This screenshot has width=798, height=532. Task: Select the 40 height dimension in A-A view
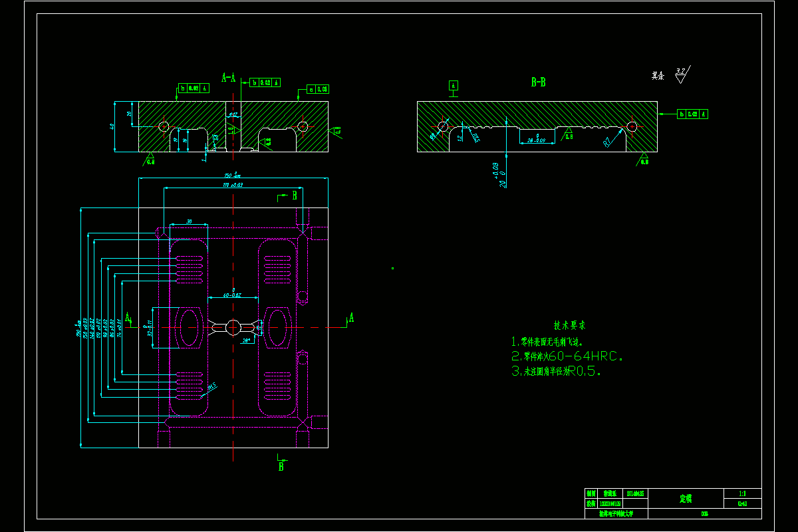click(112, 126)
